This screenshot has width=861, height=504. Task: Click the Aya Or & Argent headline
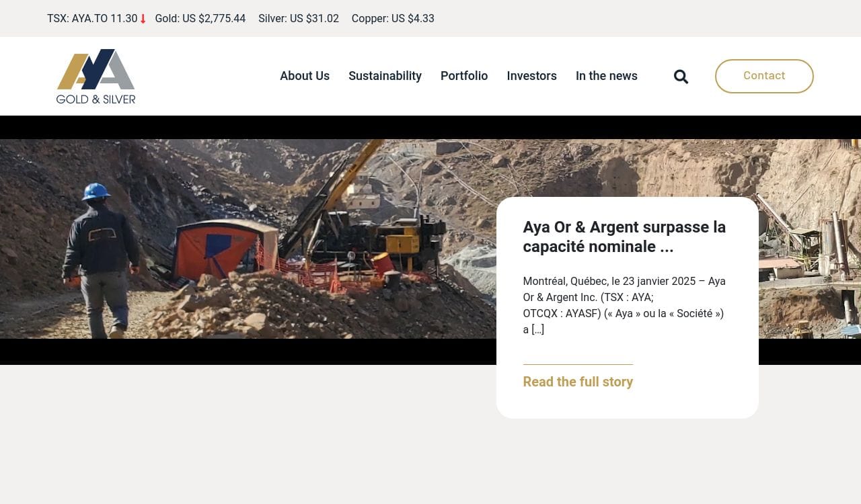pos(624,237)
